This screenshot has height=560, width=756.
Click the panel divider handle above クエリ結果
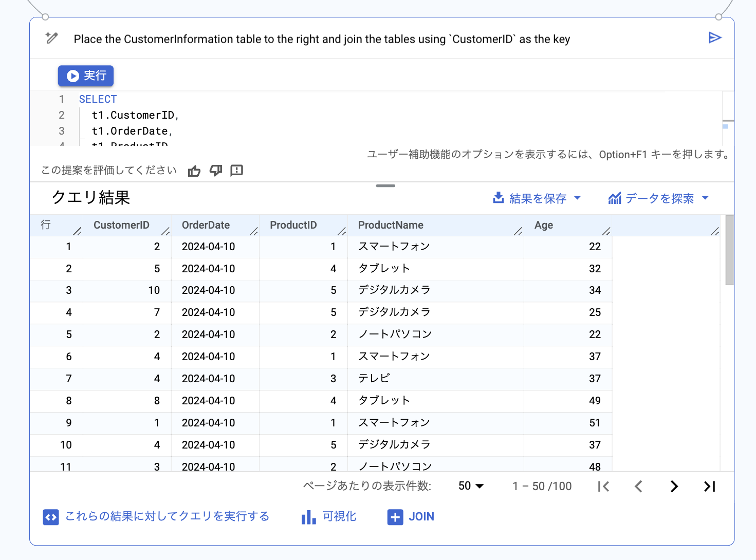coord(385,185)
